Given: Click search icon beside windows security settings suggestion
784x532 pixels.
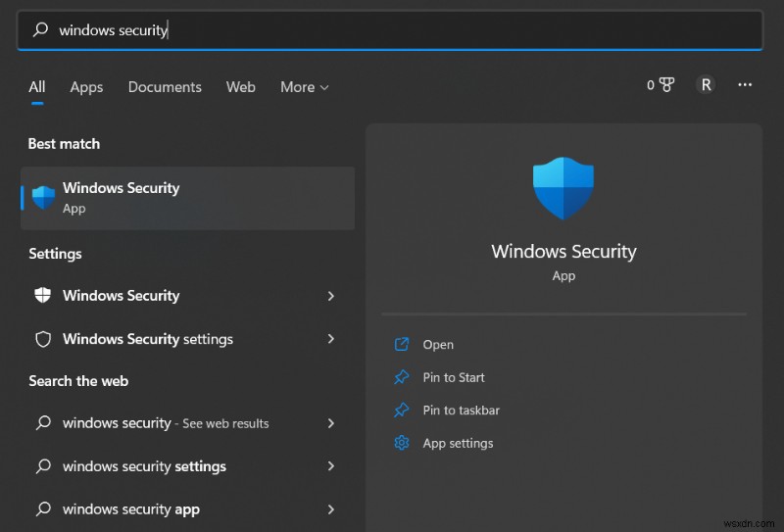Looking at the screenshot, I should click(x=43, y=466).
